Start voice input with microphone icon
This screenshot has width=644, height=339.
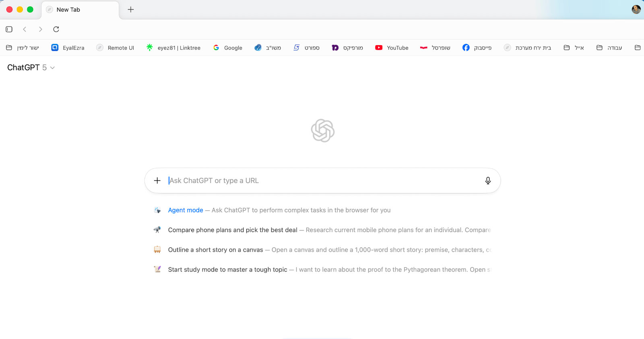[x=488, y=181]
